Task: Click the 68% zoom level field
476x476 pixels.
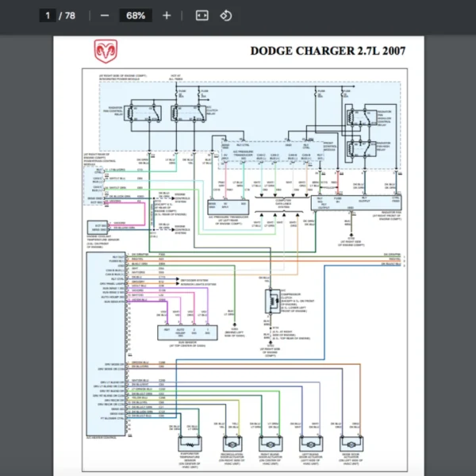Action: click(136, 15)
